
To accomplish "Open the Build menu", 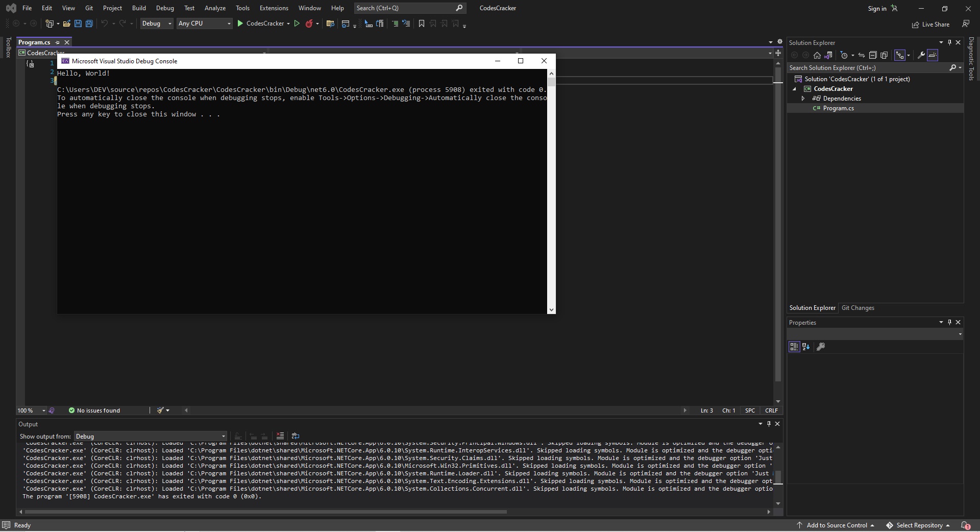I will point(139,8).
